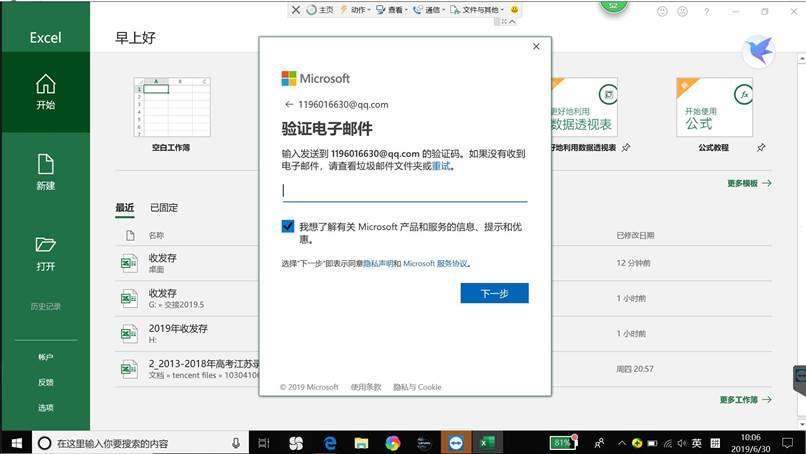Open 选项 in the Excel sidebar

(45, 407)
